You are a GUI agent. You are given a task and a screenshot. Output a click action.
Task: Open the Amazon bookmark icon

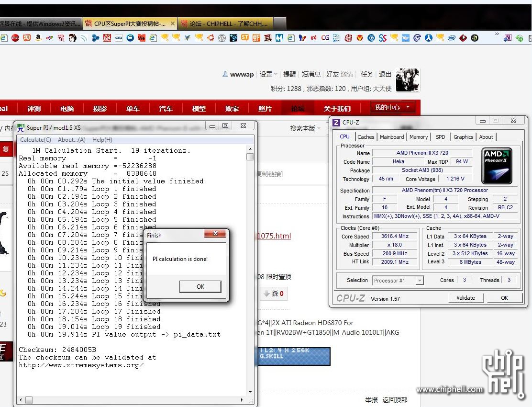pyautogui.click(x=38, y=38)
